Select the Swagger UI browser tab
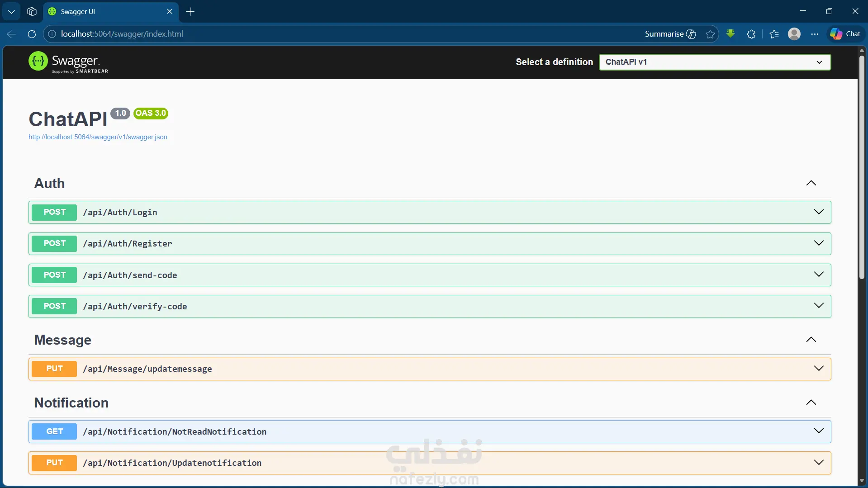The width and height of the screenshot is (868, 488). [x=111, y=12]
